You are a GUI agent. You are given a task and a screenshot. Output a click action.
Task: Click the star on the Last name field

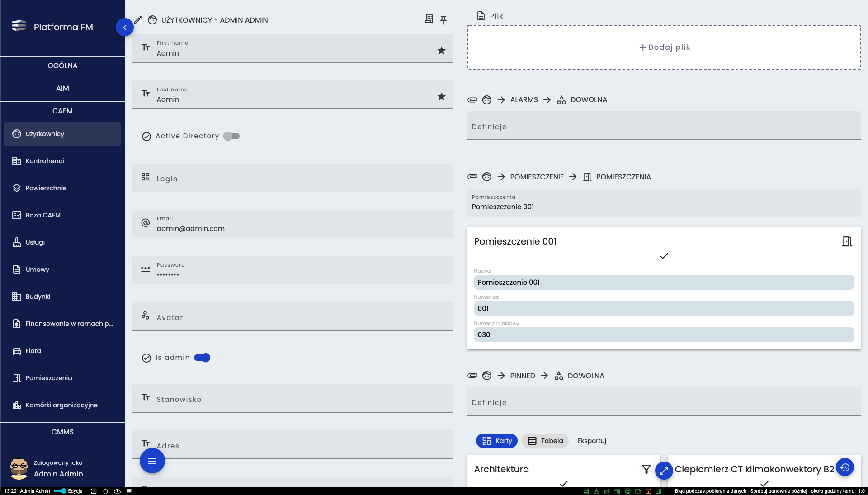[442, 97]
